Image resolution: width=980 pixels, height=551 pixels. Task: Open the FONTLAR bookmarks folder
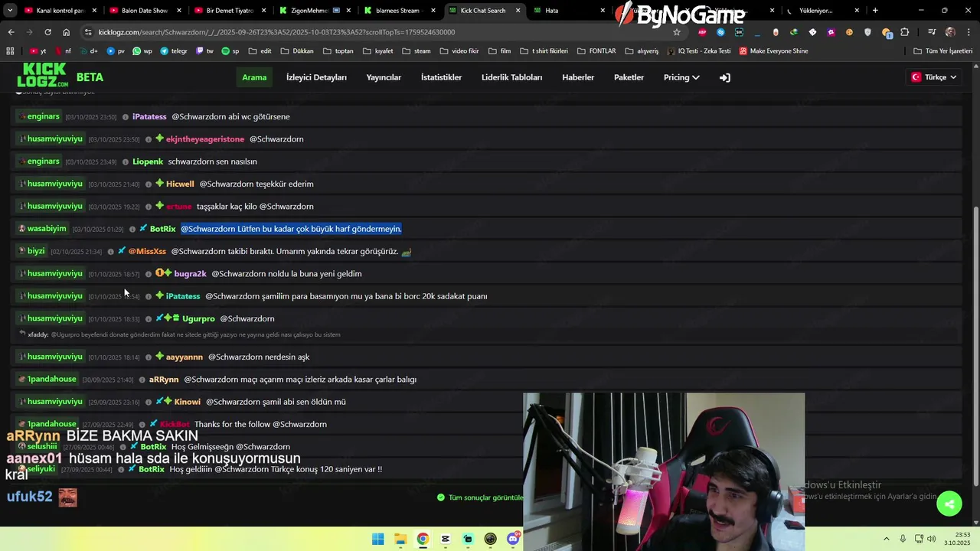coord(596,51)
